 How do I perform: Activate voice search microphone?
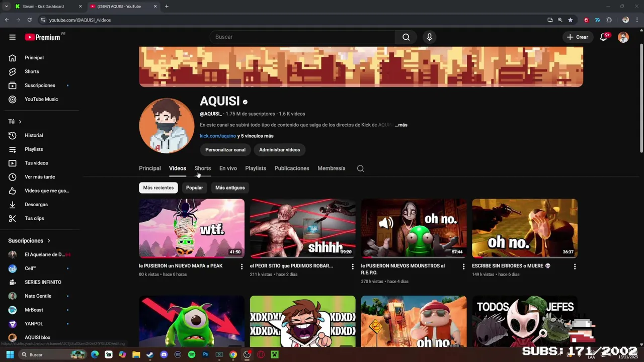coord(429,37)
